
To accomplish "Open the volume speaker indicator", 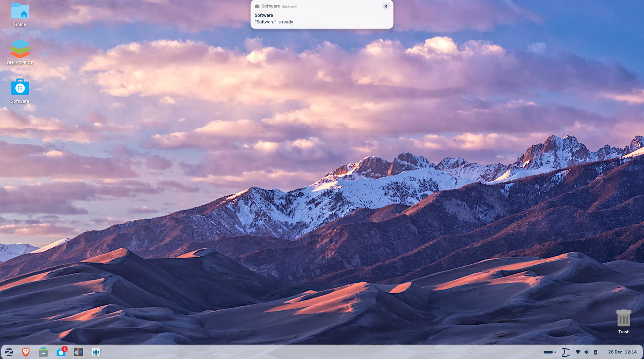I will (586, 352).
